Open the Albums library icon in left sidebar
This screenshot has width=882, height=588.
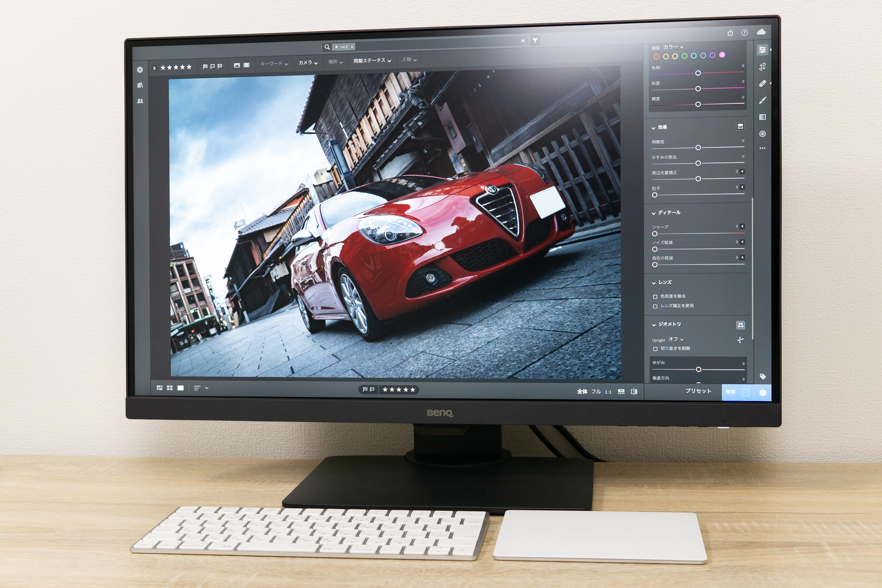tap(140, 86)
